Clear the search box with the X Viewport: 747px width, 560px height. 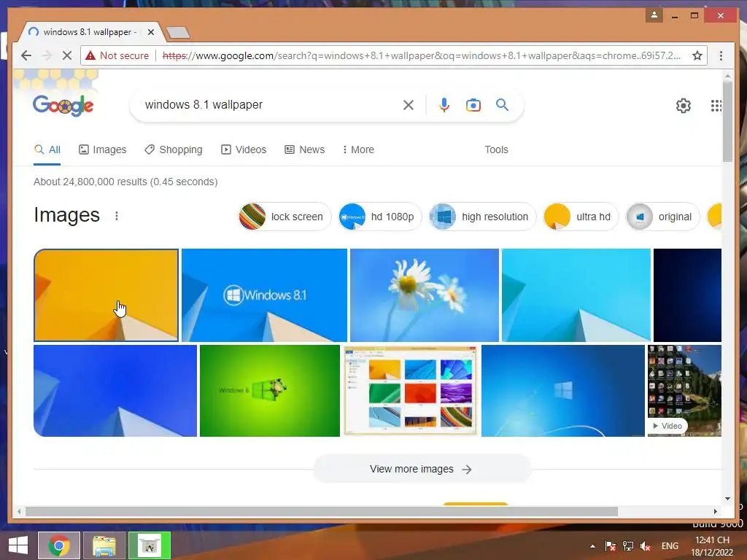[x=409, y=105]
